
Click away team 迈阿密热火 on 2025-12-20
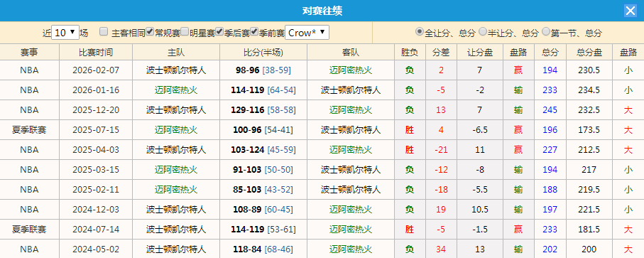[351, 110]
